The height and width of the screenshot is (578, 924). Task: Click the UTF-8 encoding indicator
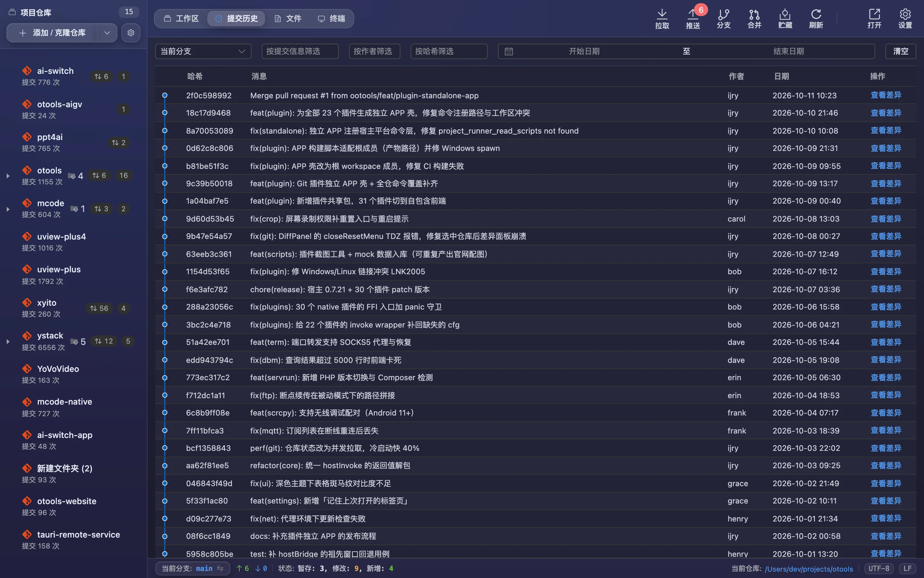pyautogui.click(x=878, y=568)
